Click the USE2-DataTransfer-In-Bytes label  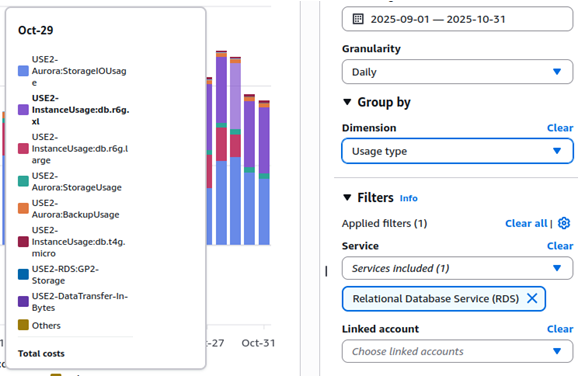79,302
